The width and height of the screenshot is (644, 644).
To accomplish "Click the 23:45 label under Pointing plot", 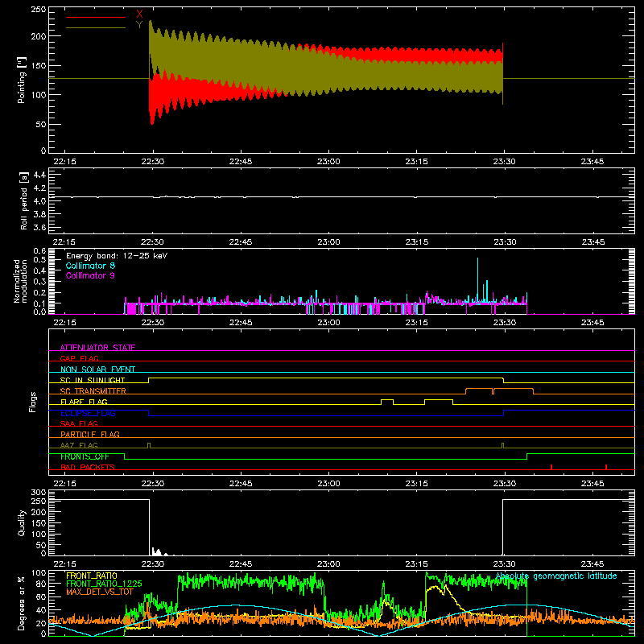I will click(x=592, y=162).
